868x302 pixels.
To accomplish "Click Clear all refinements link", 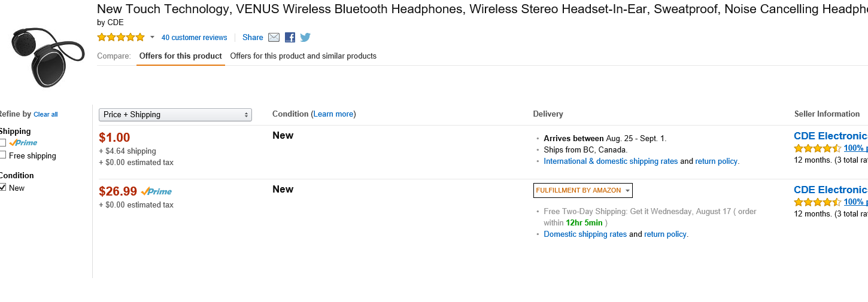I will [x=45, y=114].
